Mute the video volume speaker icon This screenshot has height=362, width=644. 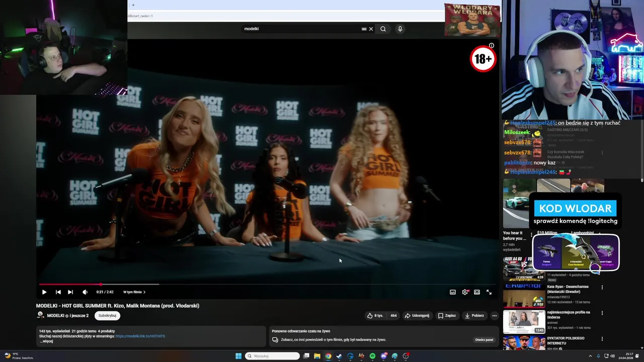click(85, 292)
